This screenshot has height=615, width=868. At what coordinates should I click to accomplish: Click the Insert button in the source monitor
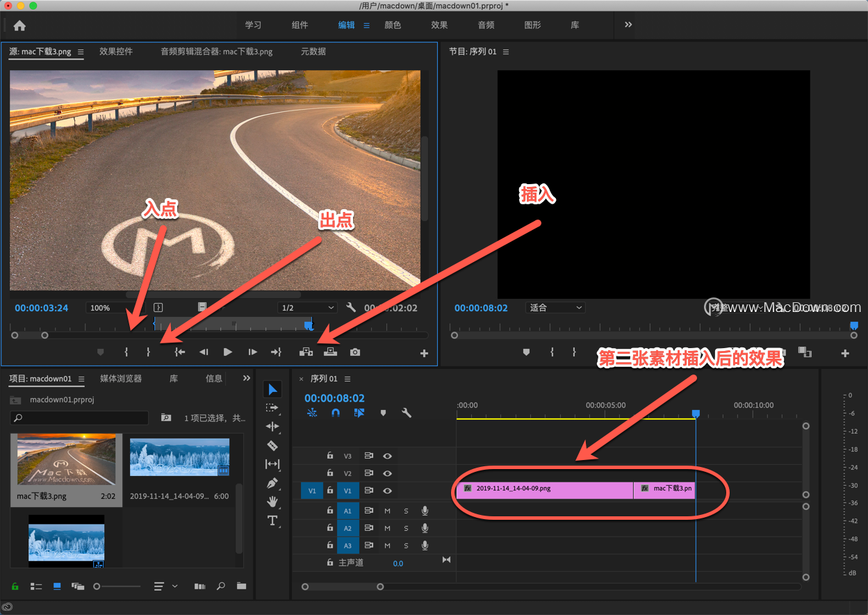pyautogui.click(x=306, y=352)
